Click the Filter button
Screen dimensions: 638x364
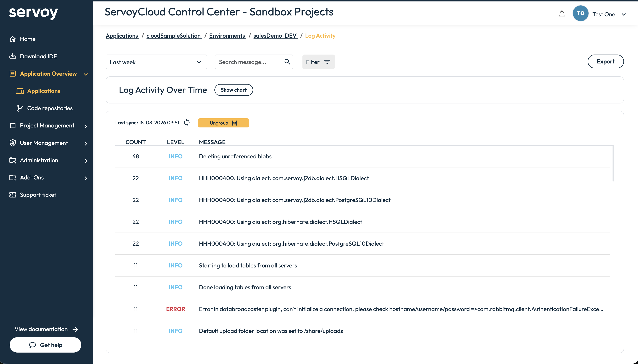318,62
